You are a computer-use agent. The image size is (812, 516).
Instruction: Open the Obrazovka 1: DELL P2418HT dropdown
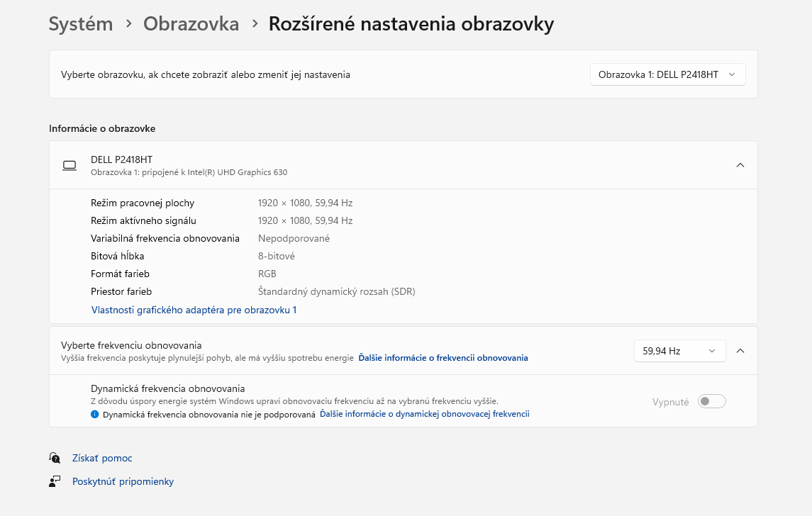[x=667, y=74]
